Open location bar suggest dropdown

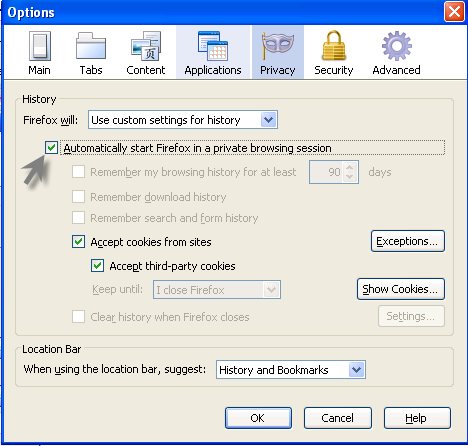click(291, 370)
